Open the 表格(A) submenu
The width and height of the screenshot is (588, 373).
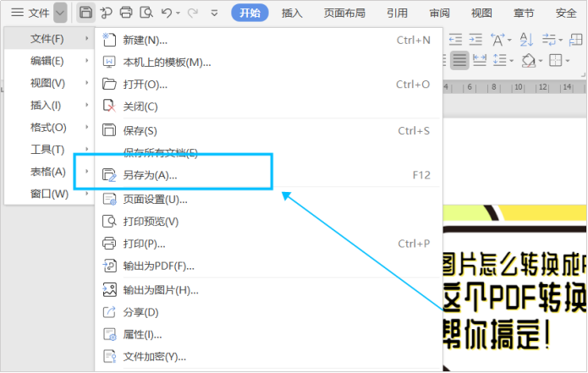point(49,172)
